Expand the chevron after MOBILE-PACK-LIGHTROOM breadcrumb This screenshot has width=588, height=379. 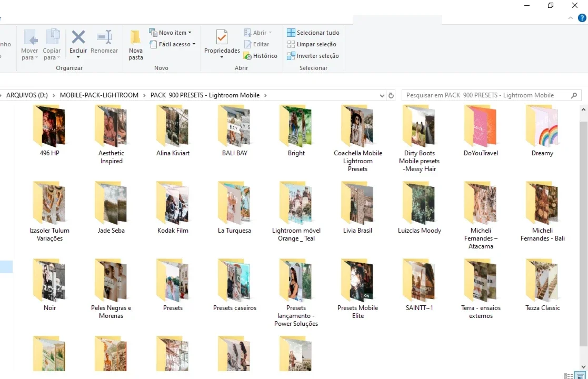point(144,96)
